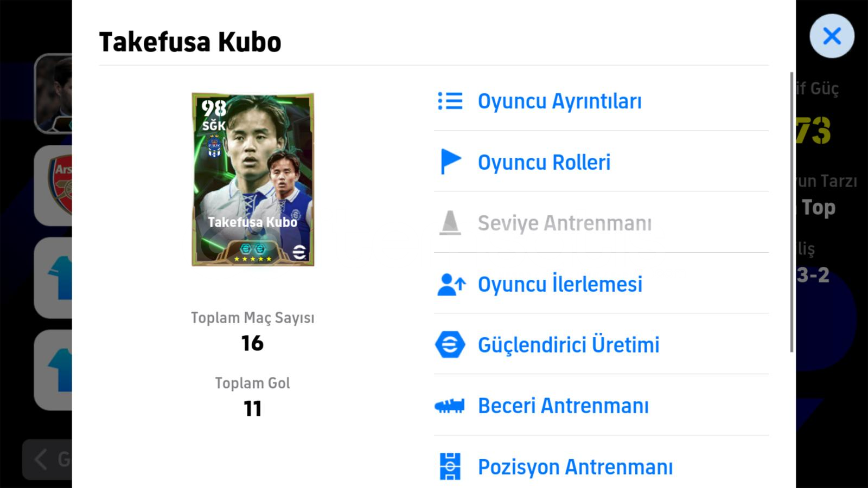Select Oyuncu Rolleri option
The image size is (868, 488).
601,162
